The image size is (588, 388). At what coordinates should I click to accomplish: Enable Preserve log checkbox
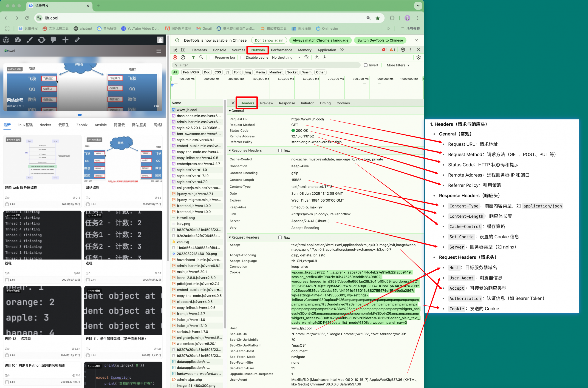point(211,57)
